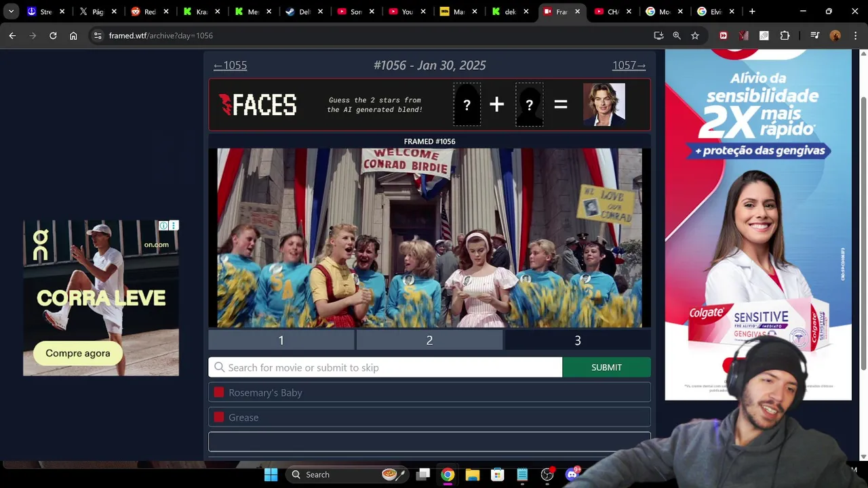Open Discord from the taskbar
The width and height of the screenshot is (868, 488).
pyautogui.click(x=572, y=474)
